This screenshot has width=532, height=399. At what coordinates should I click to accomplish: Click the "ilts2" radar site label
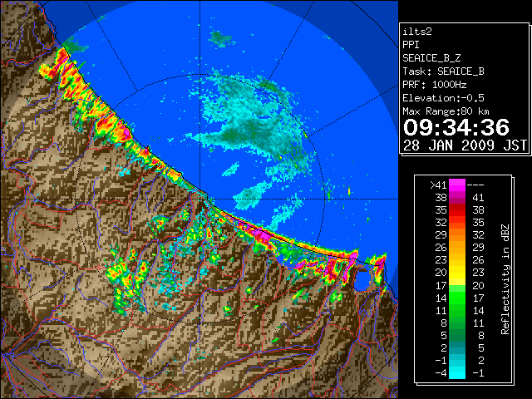click(417, 32)
